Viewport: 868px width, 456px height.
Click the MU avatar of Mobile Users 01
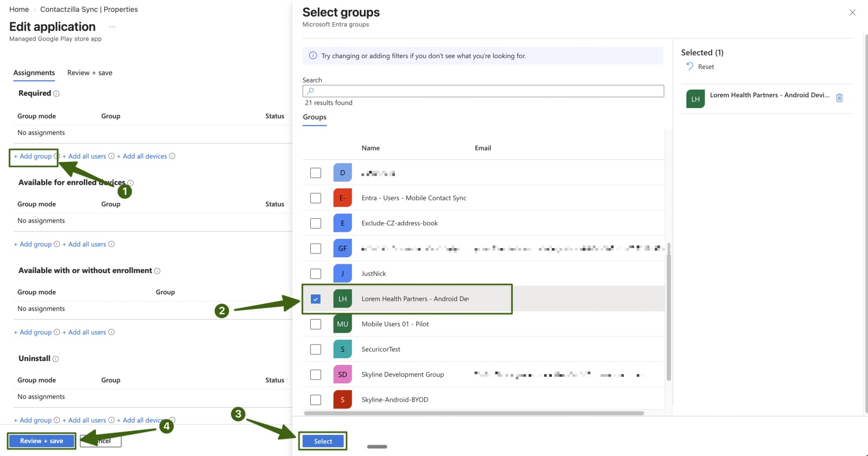(342, 324)
